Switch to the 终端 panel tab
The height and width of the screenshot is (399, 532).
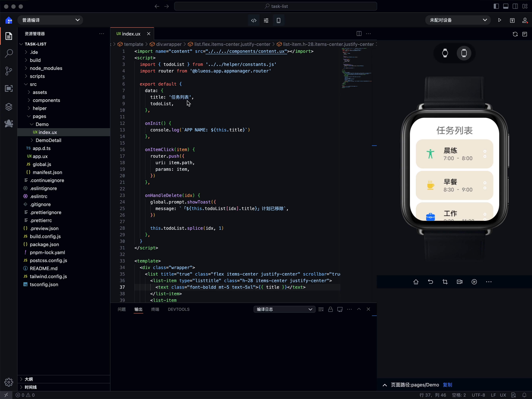pos(155,309)
